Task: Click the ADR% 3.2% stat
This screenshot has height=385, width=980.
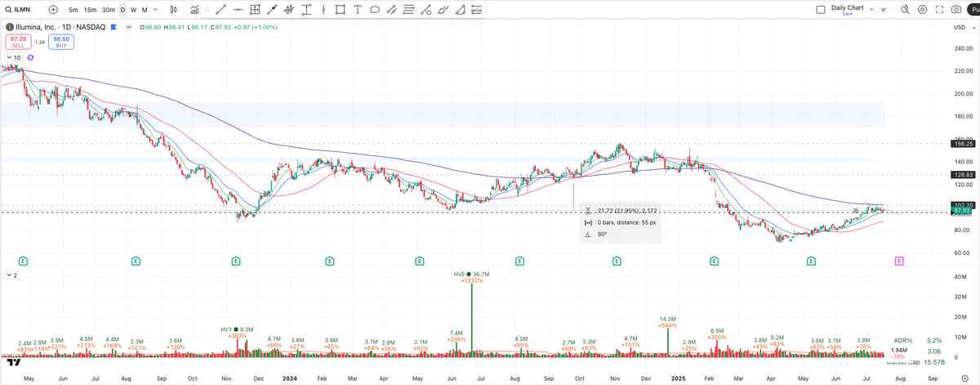Action: (x=918, y=340)
